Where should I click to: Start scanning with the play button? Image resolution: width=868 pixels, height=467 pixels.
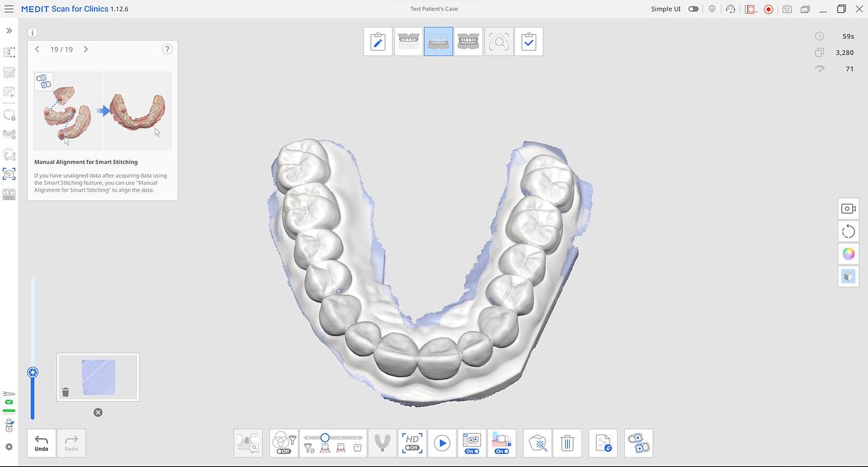click(442, 442)
